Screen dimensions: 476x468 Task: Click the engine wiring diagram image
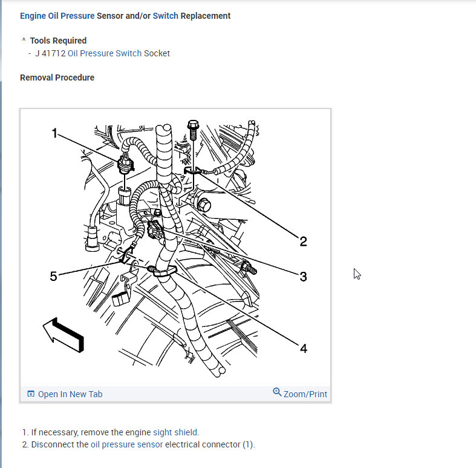175,248
